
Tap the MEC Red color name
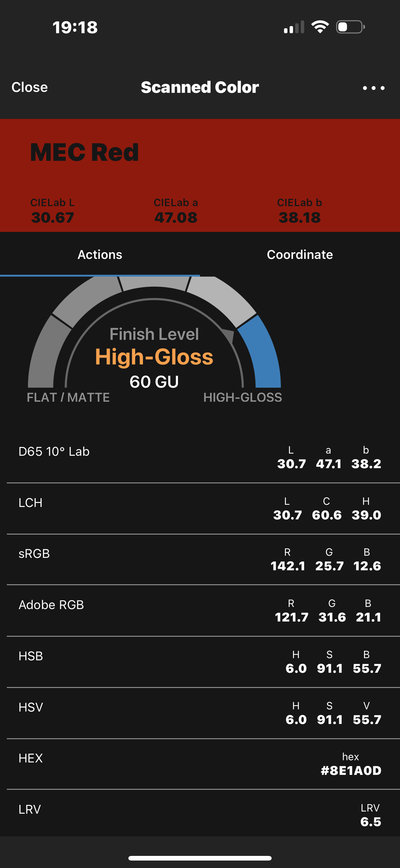click(85, 152)
